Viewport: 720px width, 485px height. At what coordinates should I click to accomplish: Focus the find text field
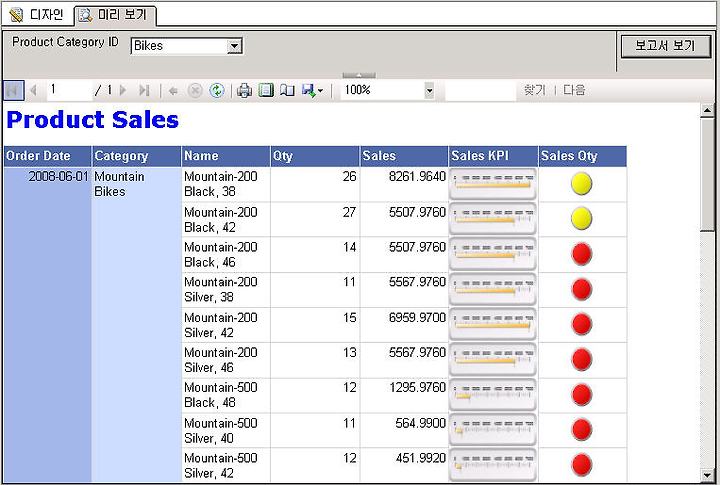481,90
